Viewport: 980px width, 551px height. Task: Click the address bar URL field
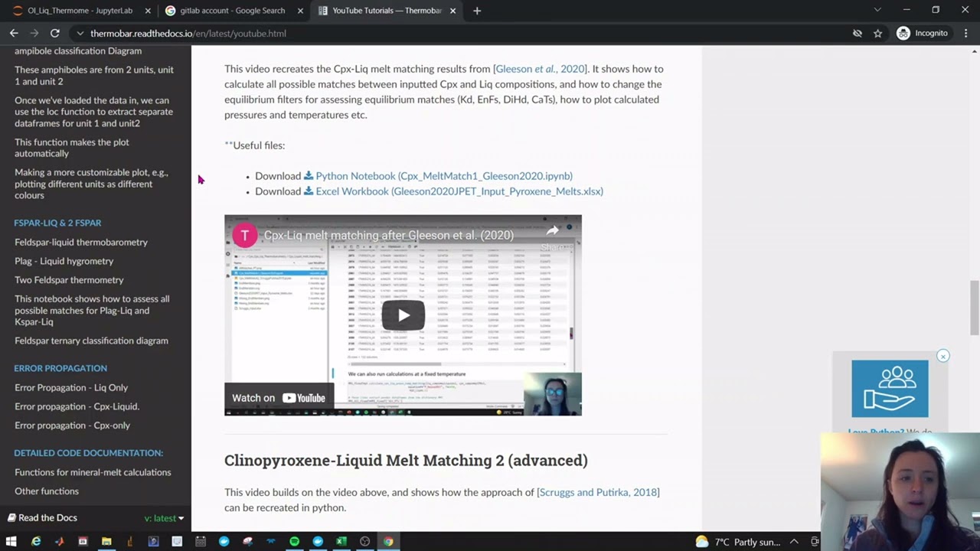pyautogui.click(x=459, y=34)
